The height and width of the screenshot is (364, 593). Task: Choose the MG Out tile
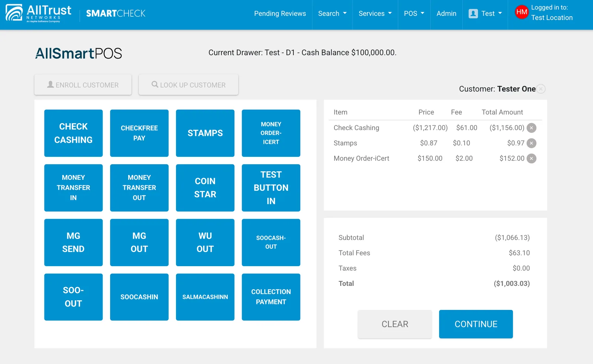tap(139, 242)
